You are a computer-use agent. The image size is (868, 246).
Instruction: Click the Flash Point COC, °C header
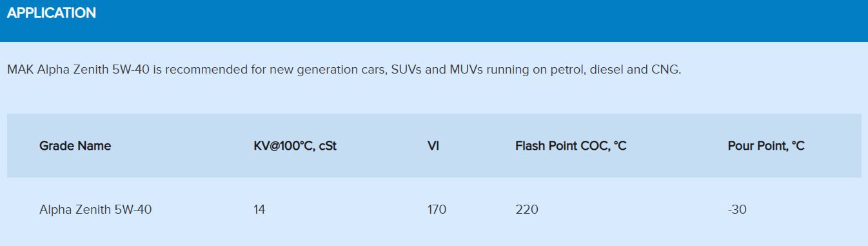571,146
